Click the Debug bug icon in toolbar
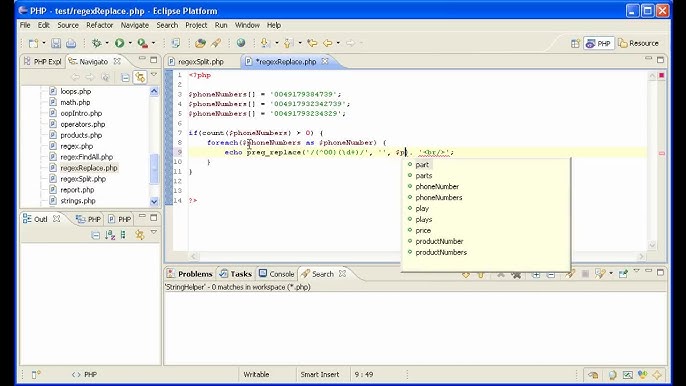 (x=97, y=43)
